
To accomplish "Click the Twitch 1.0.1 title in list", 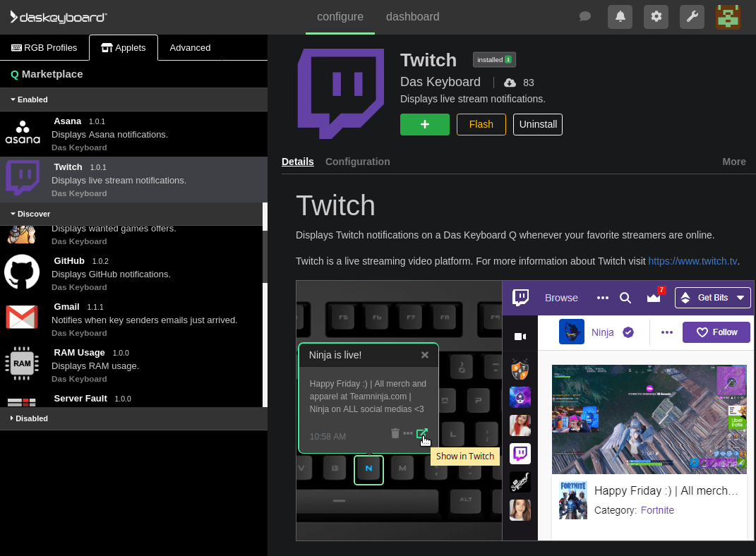I will [x=80, y=167].
